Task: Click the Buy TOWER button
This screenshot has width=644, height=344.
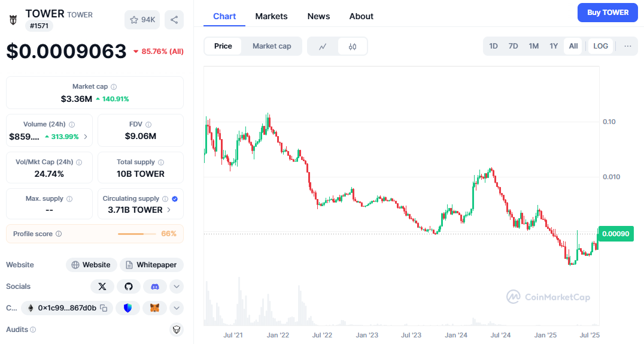Action: [607, 13]
